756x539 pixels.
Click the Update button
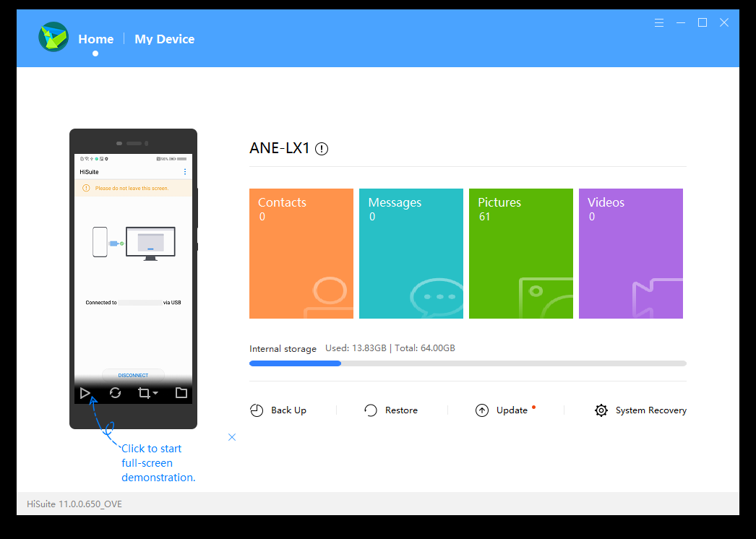tap(505, 410)
